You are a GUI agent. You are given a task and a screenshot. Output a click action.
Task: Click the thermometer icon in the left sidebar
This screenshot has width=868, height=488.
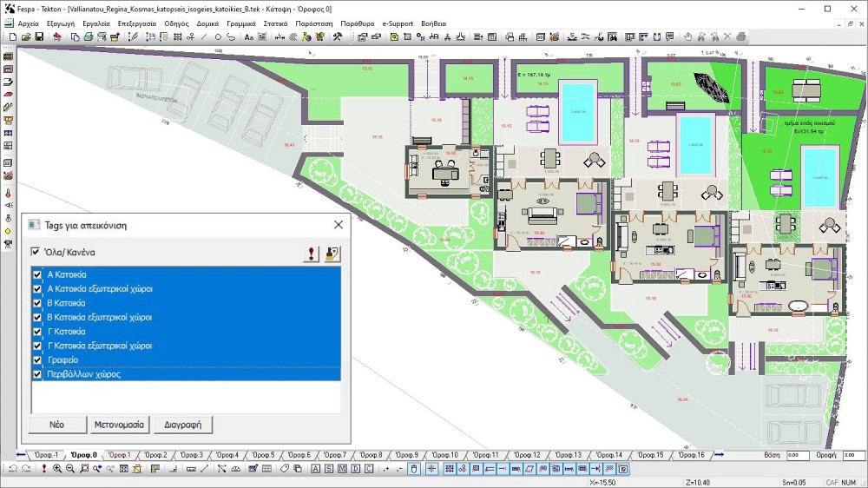click(x=8, y=194)
